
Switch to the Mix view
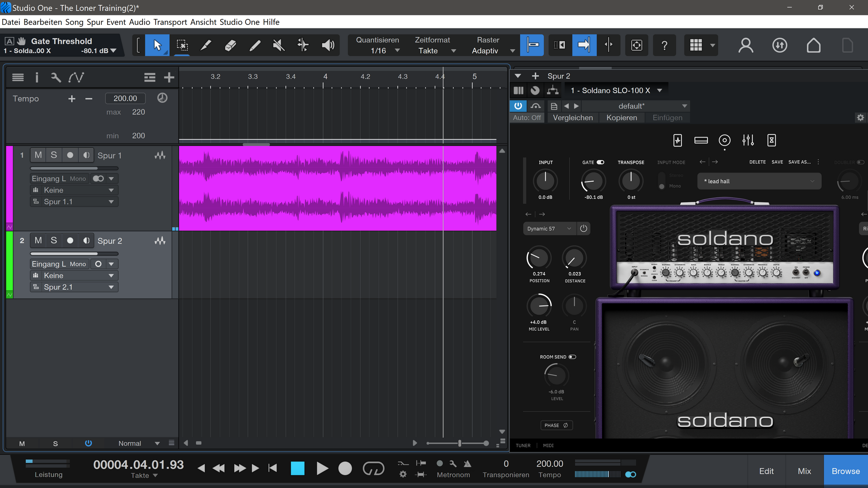click(804, 471)
